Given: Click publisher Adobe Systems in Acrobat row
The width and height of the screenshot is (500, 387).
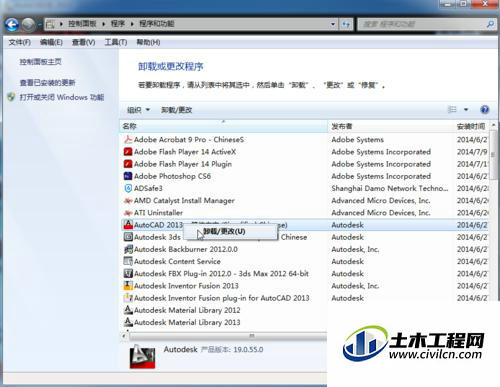Looking at the screenshot, I should [357, 140].
